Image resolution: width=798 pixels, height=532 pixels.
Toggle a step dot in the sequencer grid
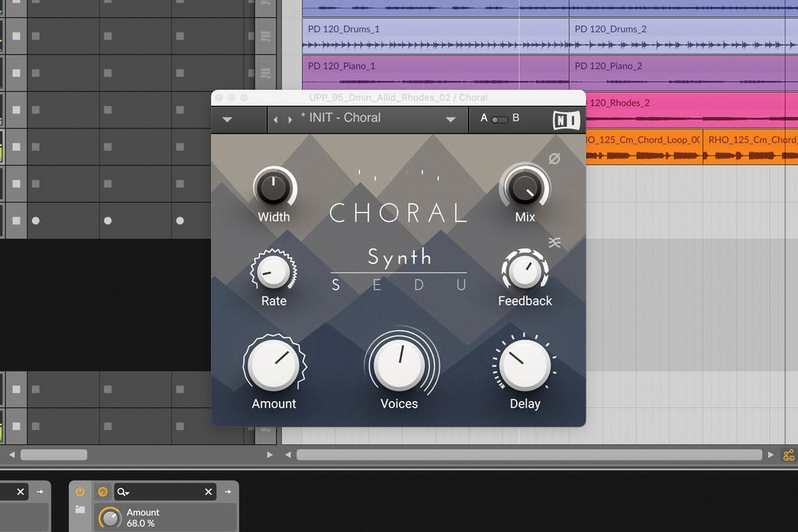35,220
